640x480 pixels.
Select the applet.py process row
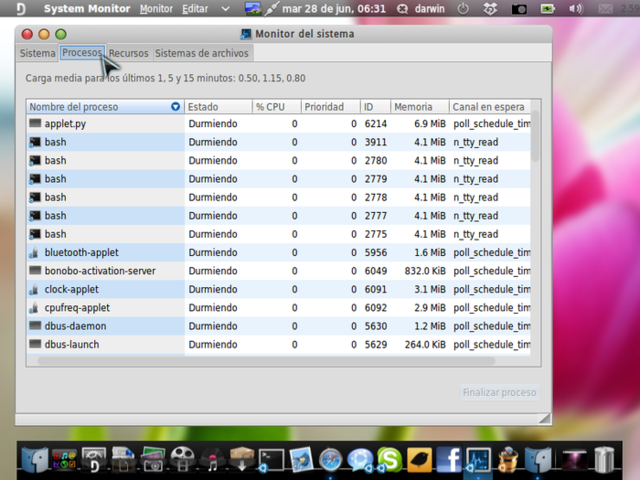pos(278,124)
